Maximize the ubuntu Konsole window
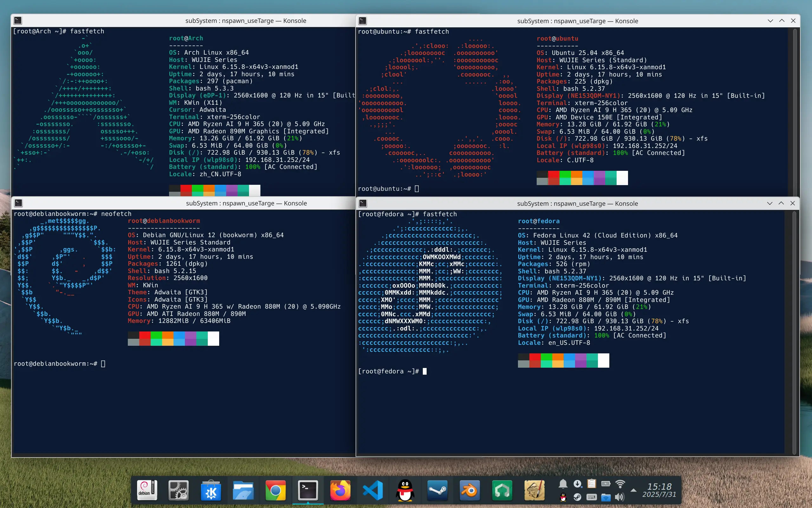The width and height of the screenshot is (812, 508). click(x=782, y=21)
